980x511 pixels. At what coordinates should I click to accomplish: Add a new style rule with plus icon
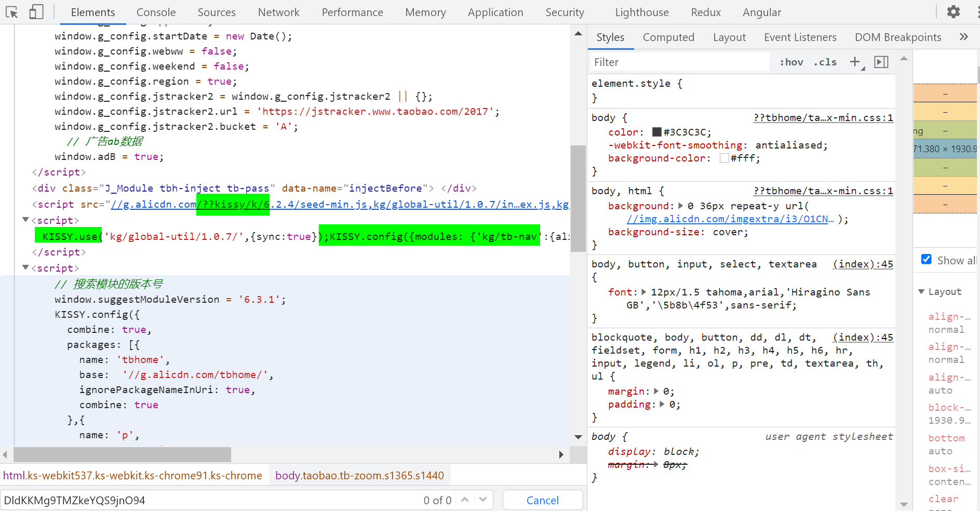click(855, 62)
